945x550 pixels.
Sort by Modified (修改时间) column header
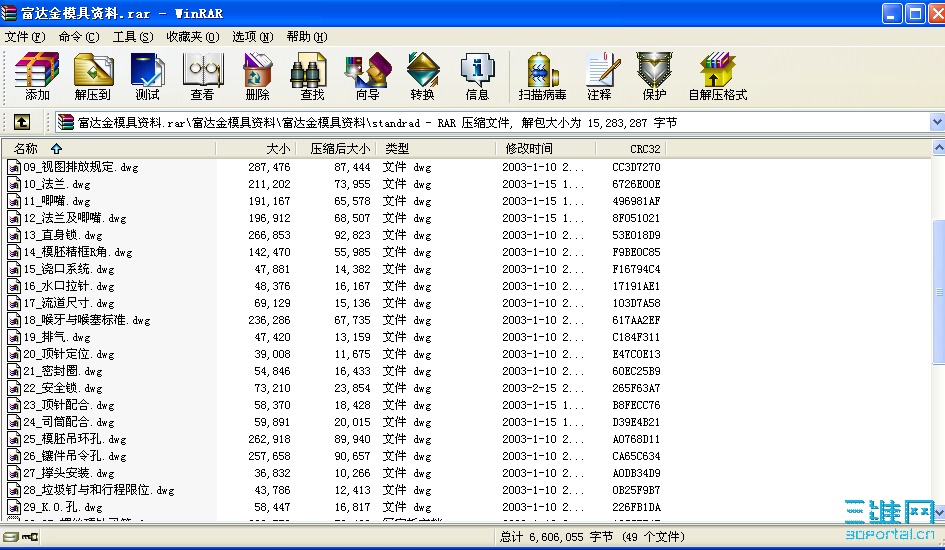[546, 148]
